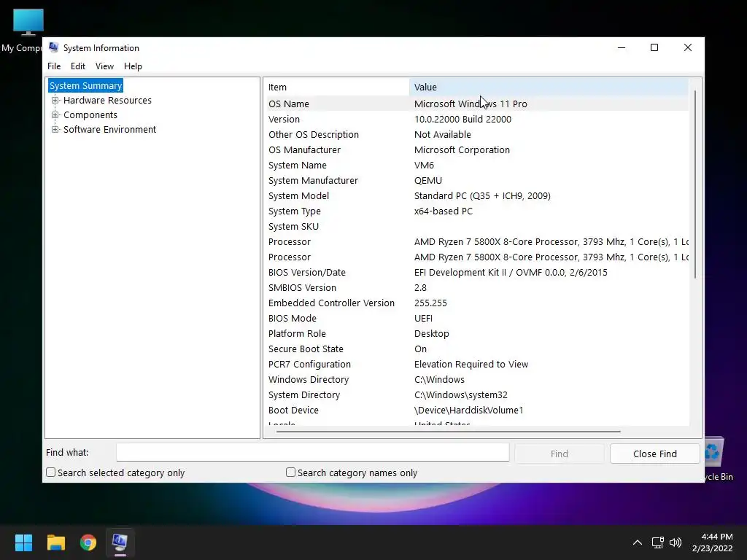Select System Manufacturer row
The image size is (747, 560).
(x=477, y=180)
